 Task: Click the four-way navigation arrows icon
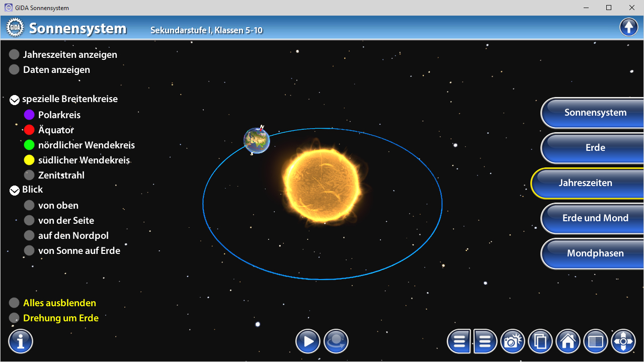coord(623,342)
